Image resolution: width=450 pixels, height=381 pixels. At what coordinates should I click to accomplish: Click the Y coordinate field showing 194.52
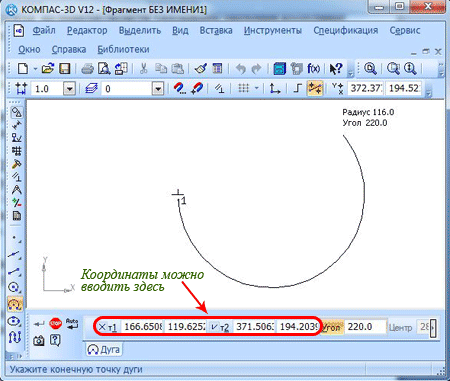point(404,88)
